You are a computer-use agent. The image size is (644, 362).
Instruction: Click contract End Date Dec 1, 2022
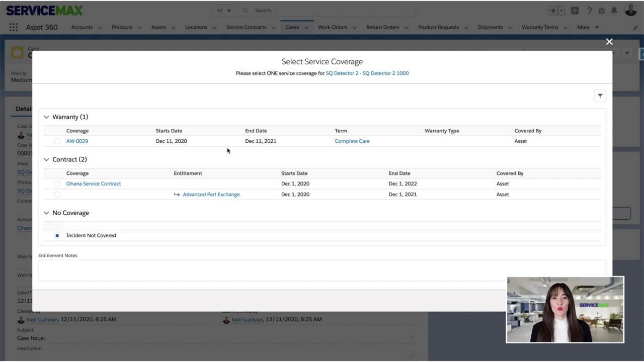pos(403,184)
